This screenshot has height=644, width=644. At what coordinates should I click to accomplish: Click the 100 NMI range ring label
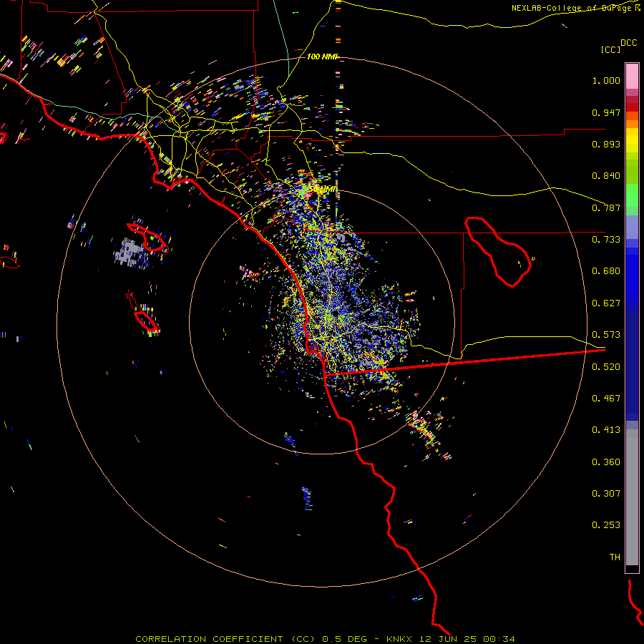coord(321,57)
